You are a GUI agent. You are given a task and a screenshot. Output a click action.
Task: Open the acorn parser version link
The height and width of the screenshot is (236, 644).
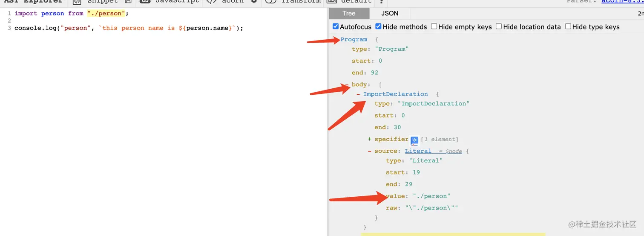click(x=622, y=2)
